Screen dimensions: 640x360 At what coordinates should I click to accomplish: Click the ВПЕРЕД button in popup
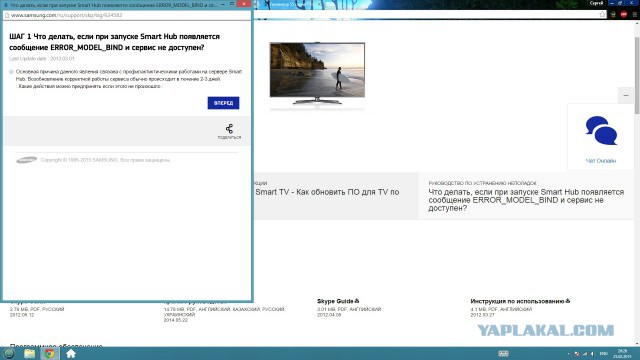point(223,103)
